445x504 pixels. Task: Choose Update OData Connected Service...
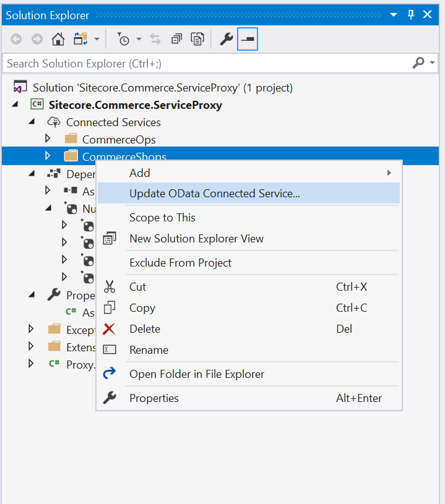point(249,193)
